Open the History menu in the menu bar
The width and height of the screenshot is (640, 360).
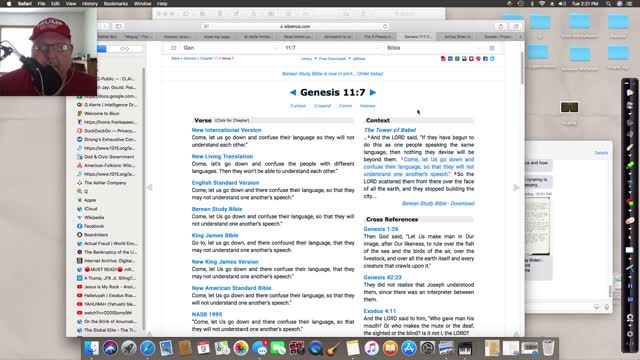tap(90, 4)
